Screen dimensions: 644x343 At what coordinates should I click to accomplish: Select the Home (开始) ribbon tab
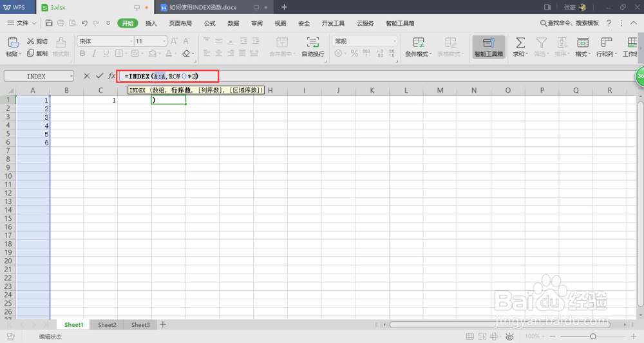coord(128,23)
